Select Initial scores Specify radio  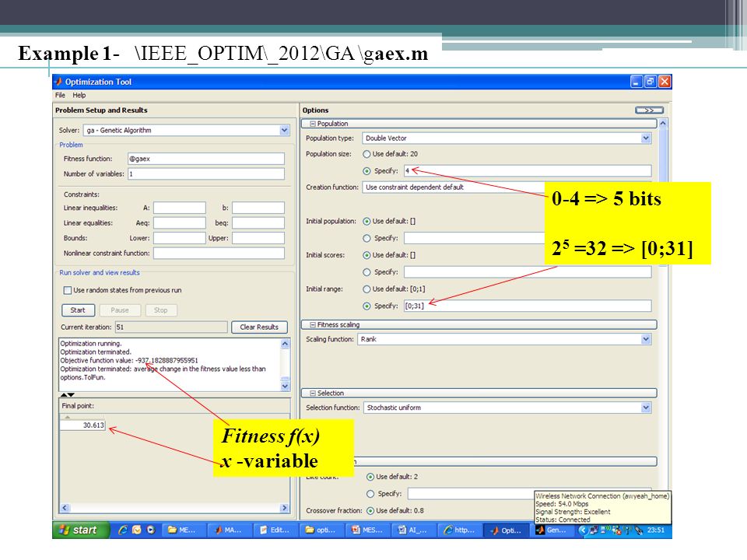(366, 272)
